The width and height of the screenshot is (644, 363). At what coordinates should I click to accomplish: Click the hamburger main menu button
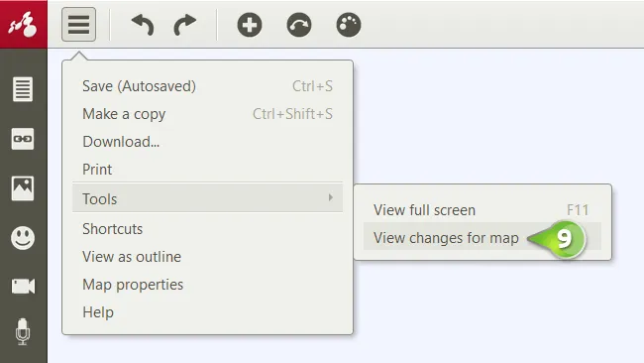click(x=78, y=24)
